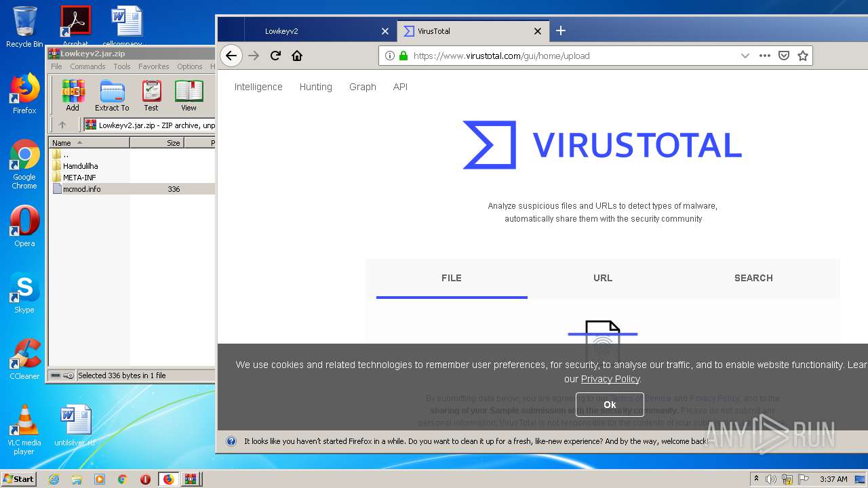Open the Hunting link
This screenshot has height=488, width=868.
(316, 87)
